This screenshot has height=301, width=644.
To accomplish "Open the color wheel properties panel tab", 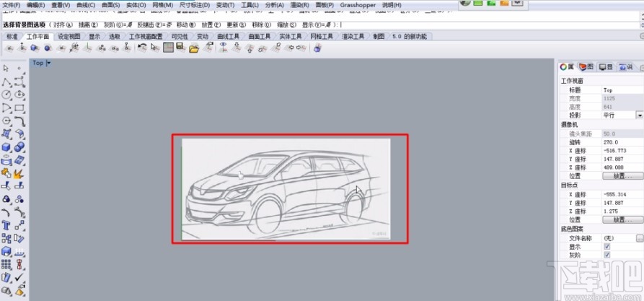I will point(568,66).
